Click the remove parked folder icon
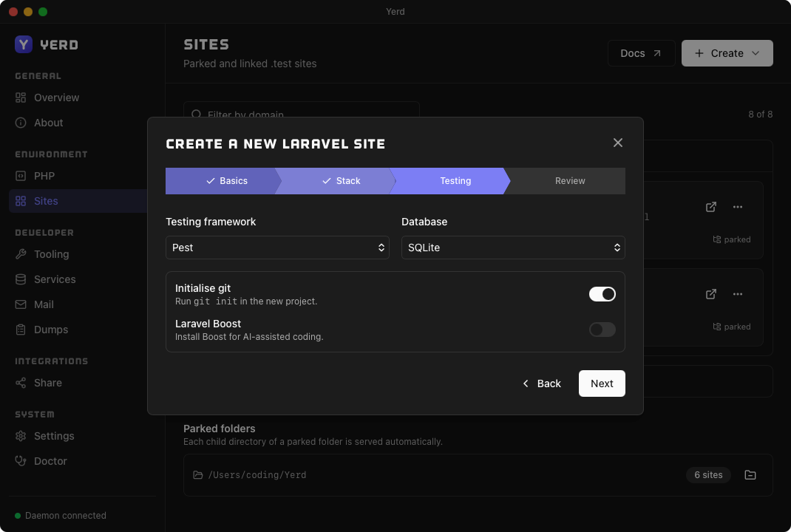Image resolution: width=791 pixels, height=532 pixels. point(750,474)
